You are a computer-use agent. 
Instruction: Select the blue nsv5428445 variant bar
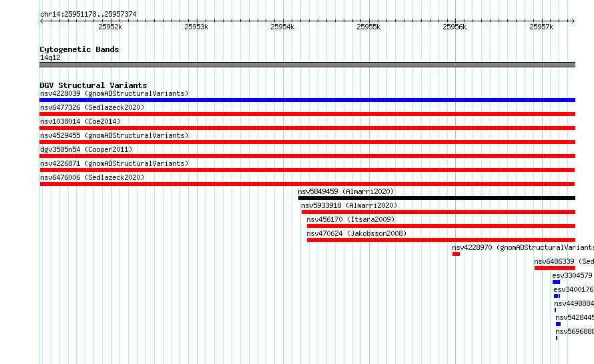[x=558, y=324]
